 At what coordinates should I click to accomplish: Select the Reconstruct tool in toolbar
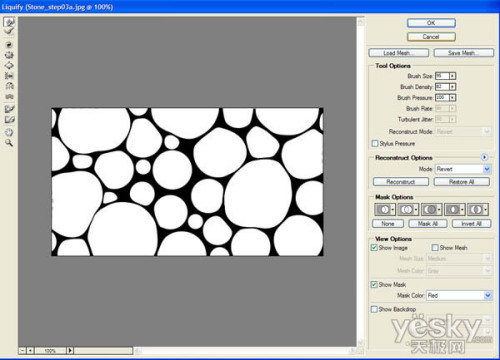[9, 32]
